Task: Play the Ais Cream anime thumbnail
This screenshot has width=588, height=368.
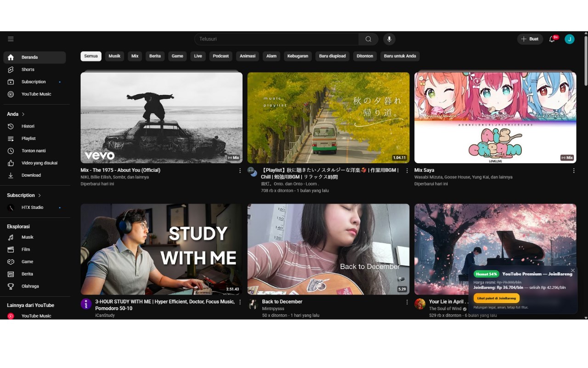Action: pos(495,117)
